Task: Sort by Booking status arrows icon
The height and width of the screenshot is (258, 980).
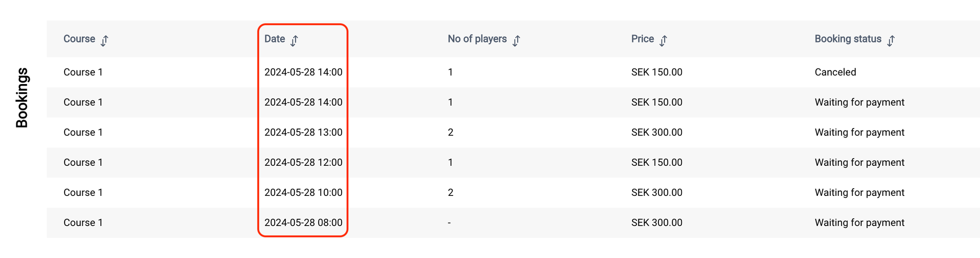Action: 891,41
